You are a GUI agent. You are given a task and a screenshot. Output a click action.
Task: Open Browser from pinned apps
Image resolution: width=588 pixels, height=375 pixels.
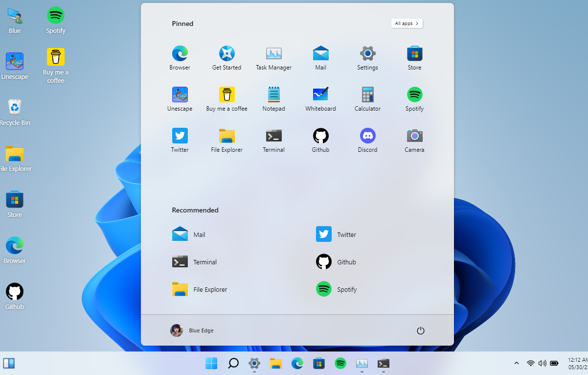coord(180,58)
